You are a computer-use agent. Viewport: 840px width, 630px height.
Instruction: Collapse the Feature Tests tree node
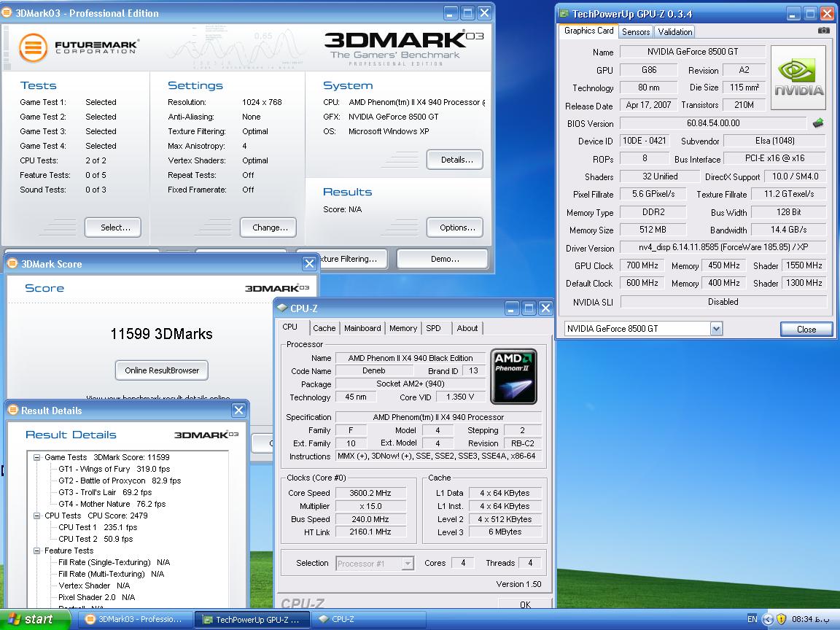click(37, 551)
